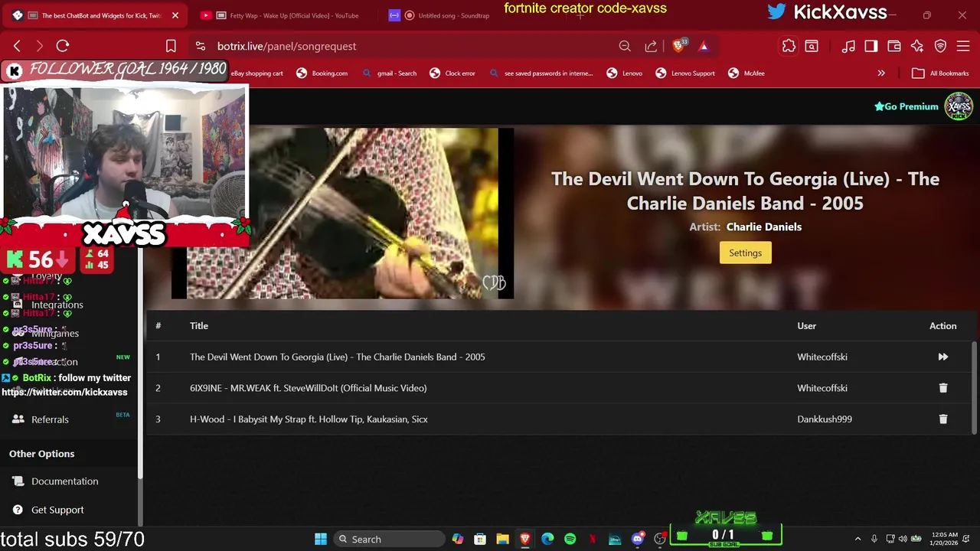This screenshot has height=551, width=980.
Task: Delete the 6IX9INE MR.WEAK song request
Action: coord(942,388)
